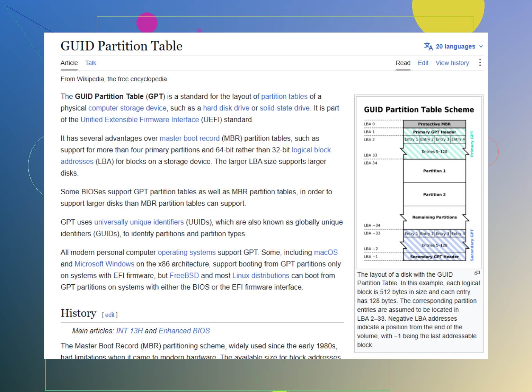Click the GUID Partition Table page title
Screen dimensions: 532x392
[x=121, y=46]
